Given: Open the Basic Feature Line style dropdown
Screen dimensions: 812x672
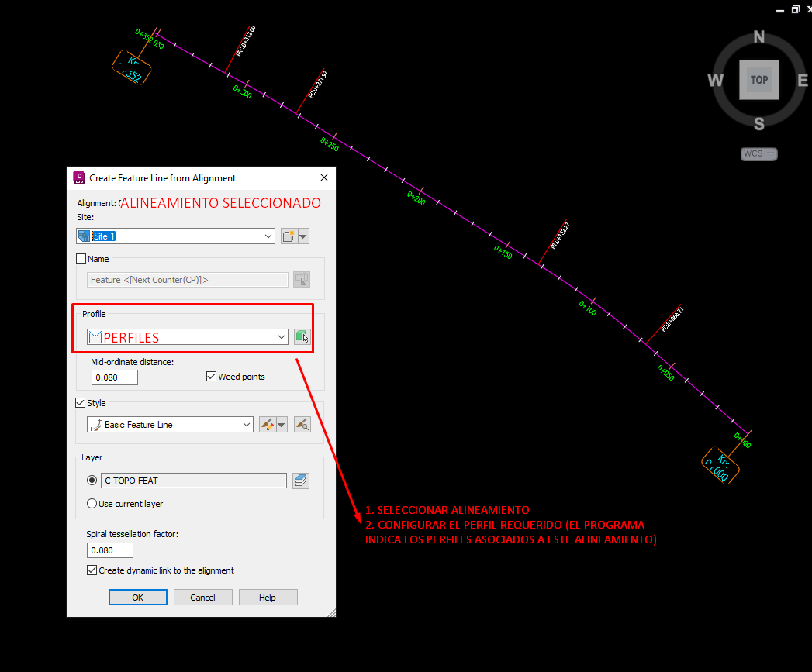Looking at the screenshot, I should (x=245, y=424).
